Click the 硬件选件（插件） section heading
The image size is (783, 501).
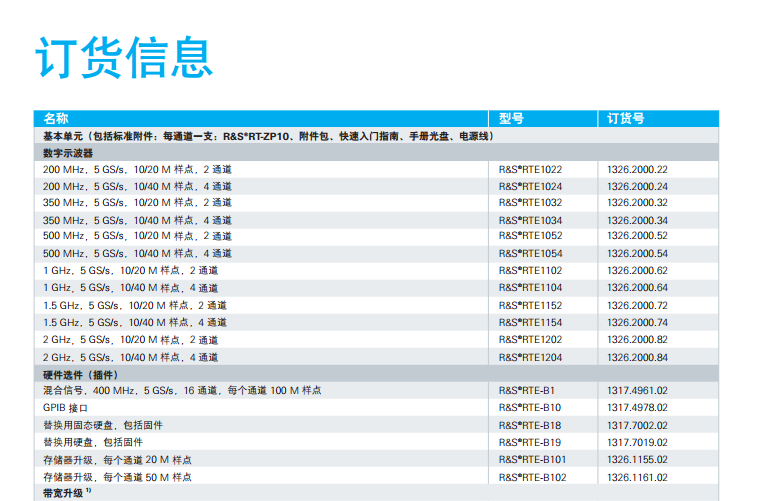tap(80, 375)
